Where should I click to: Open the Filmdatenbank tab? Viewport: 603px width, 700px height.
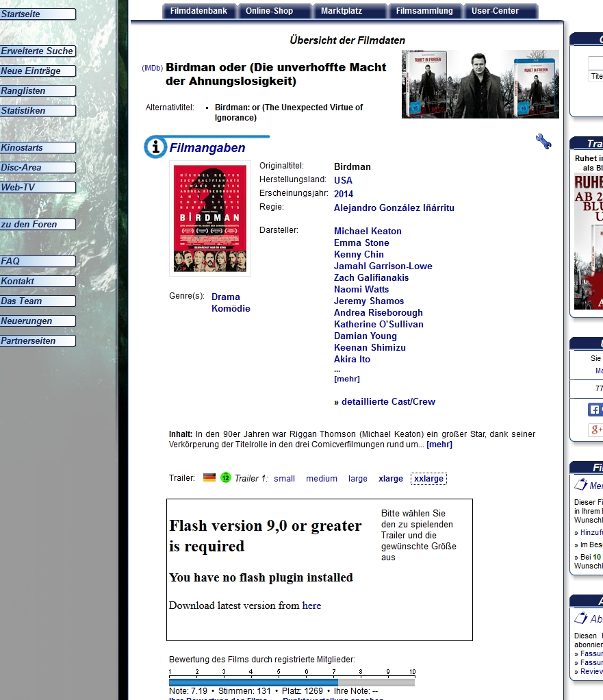pos(198,11)
